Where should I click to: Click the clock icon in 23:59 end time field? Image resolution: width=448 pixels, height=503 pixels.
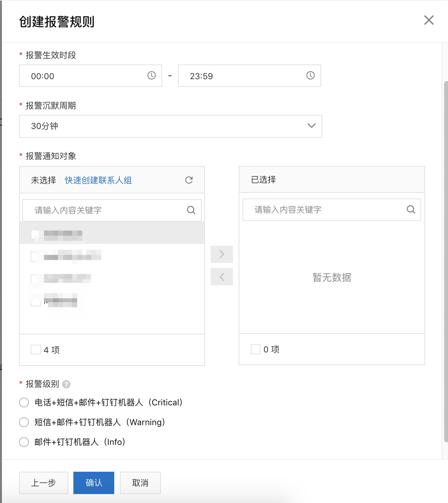tap(310, 75)
